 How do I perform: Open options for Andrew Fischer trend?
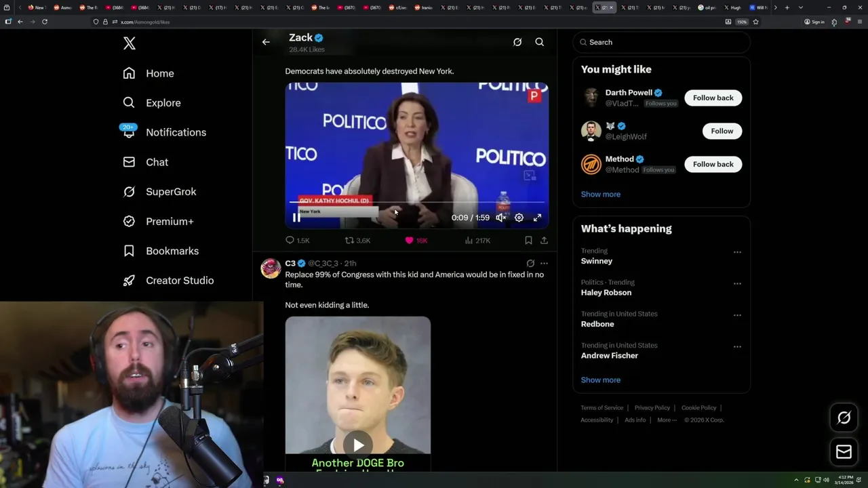click(737, 346)
